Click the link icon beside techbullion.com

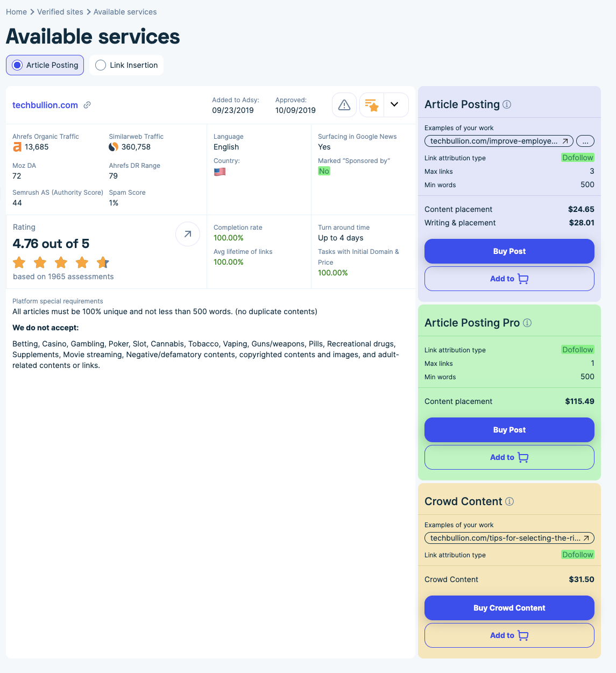(x=87, y=105)
